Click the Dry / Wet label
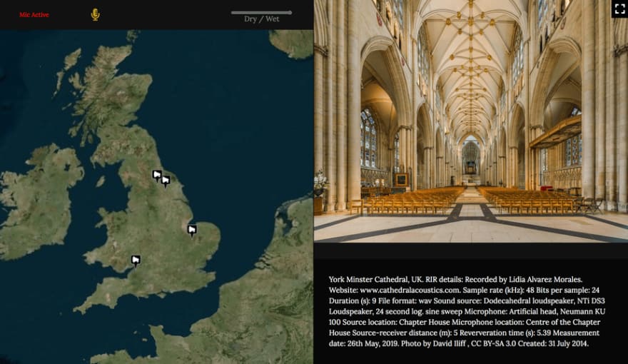628x364 pixels. pos(261,19)
